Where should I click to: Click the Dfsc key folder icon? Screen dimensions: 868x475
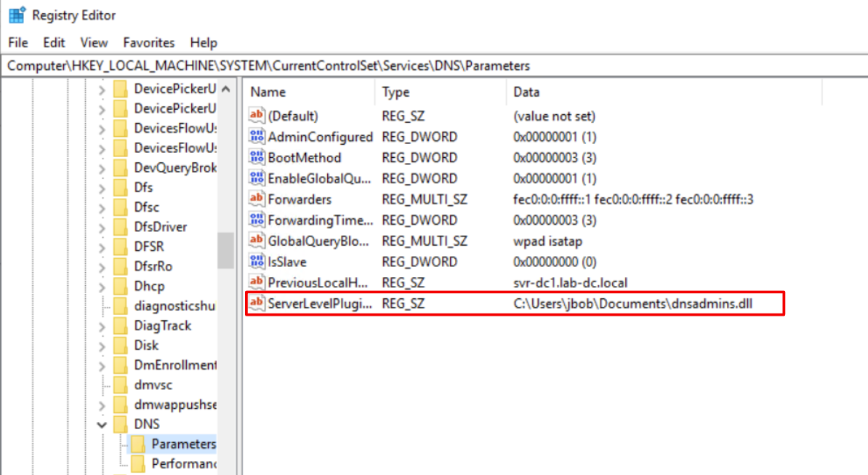pyautogui.click(x=121, y=207)
